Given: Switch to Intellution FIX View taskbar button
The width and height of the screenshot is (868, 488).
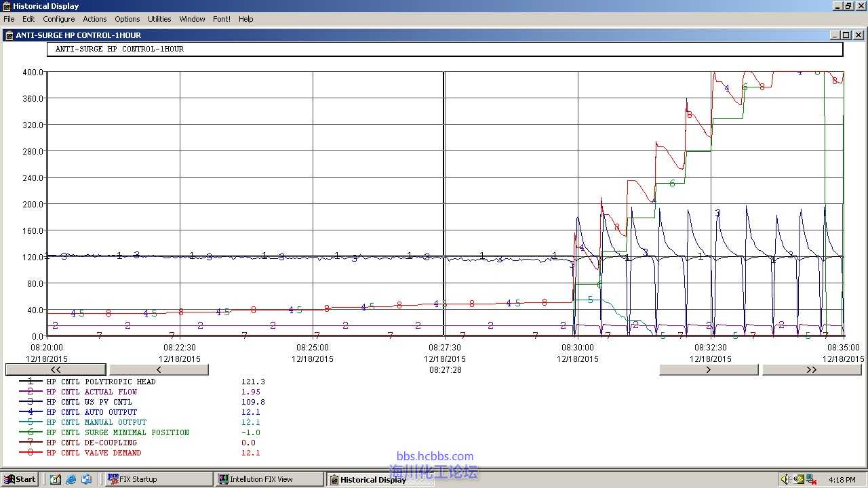Looking at the screenshot, I should (x=268, y=479).
